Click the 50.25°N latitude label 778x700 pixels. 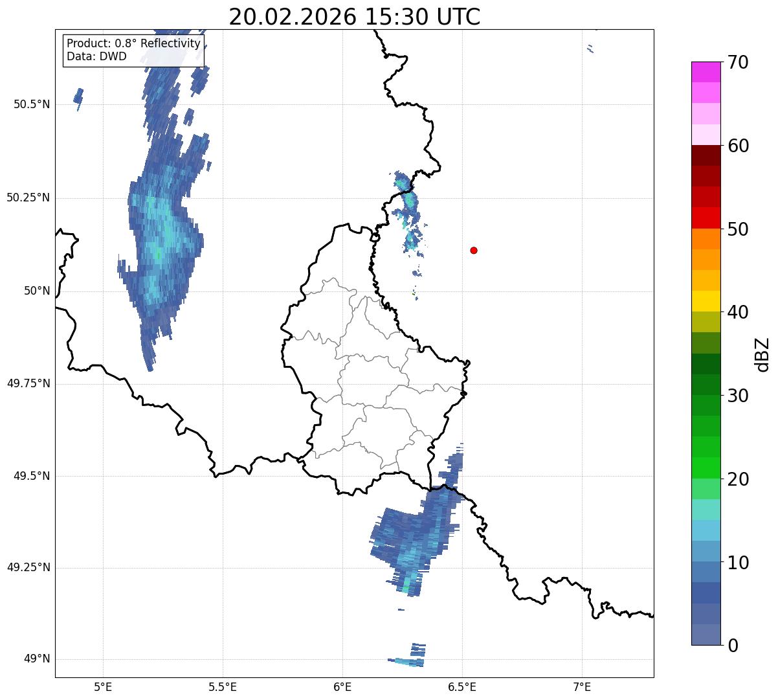(28, 198)
